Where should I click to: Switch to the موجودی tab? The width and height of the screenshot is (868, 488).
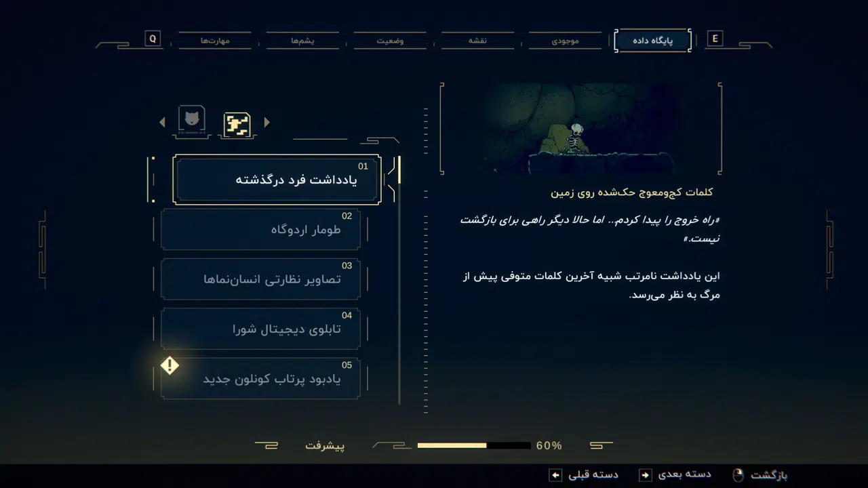click(565, 41)
